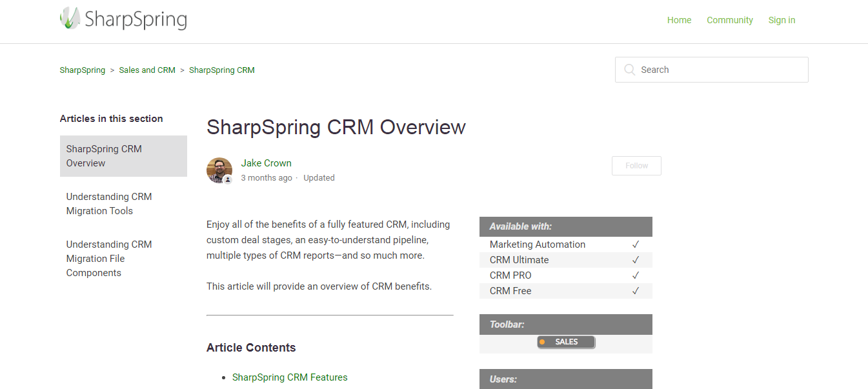The width and height of the screenshot is (868, 389).
Task: Click the 3 months ago timestamp
Action: coord(267,178)
